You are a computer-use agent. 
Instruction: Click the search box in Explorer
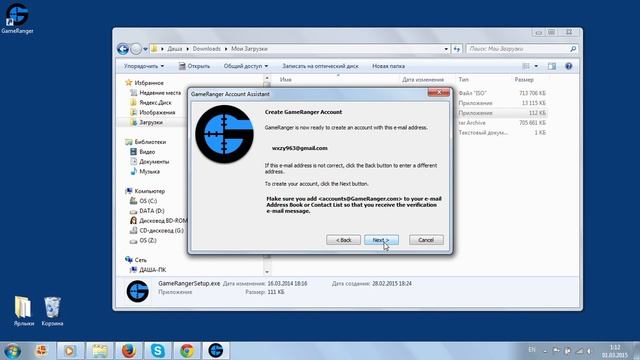[522, 49]
